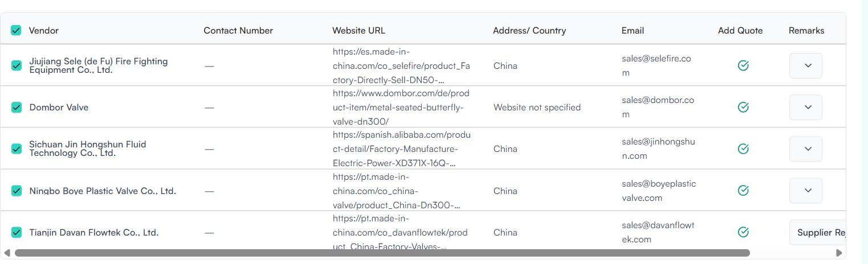Expand Remarks dropdown for Dombor Valve
Viewport: 868px width, 264px height.
pos(805,107)
